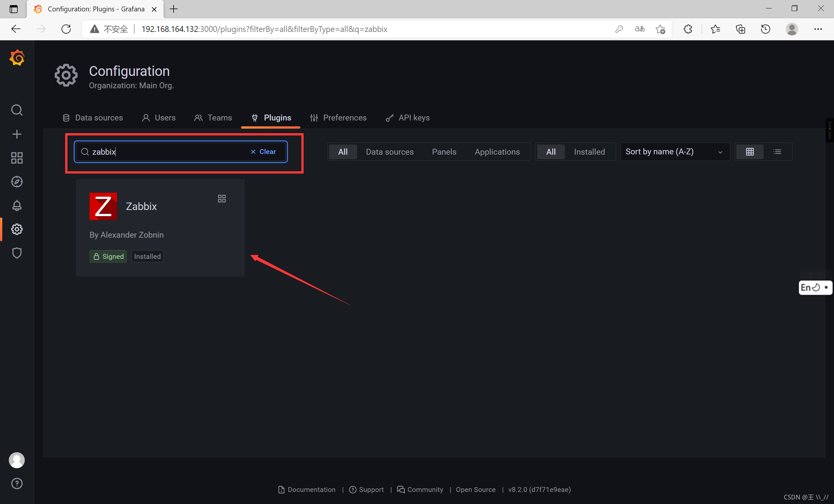Viewport: 834px width, 504px height.
Task: Click the Installed badge on Zabbix card
Action: click(147, 257)
